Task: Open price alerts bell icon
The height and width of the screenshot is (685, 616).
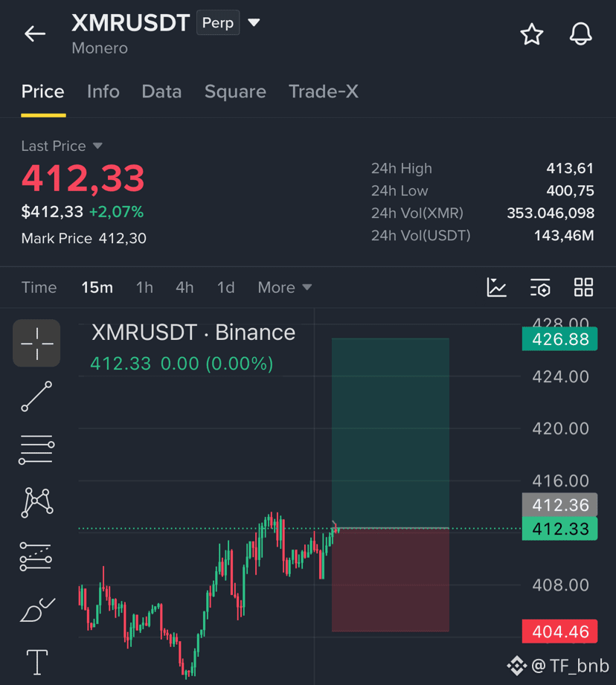Action: pyautogui.click(x=580, y=34)
